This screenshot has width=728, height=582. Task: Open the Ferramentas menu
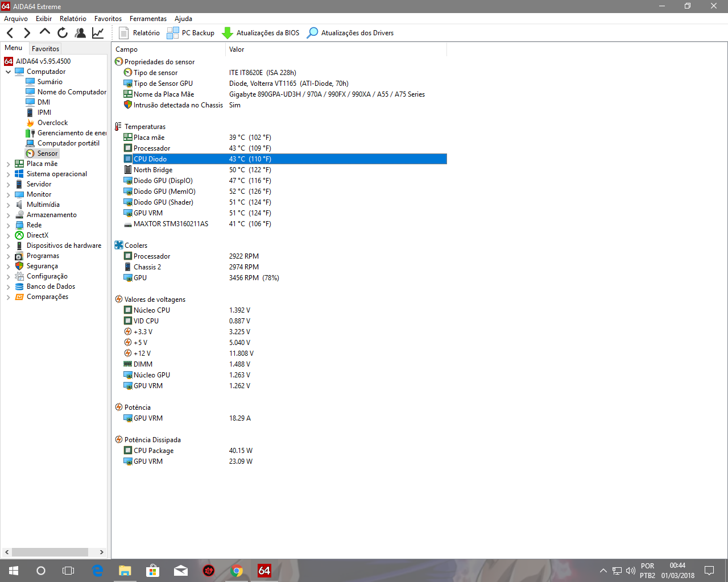click(x=148, y=19)
